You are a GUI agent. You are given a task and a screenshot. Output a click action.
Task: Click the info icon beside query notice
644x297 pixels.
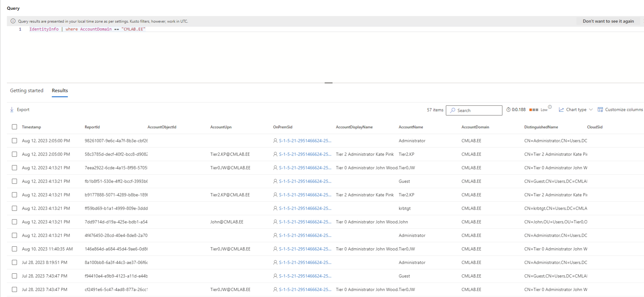coord(13,21)
